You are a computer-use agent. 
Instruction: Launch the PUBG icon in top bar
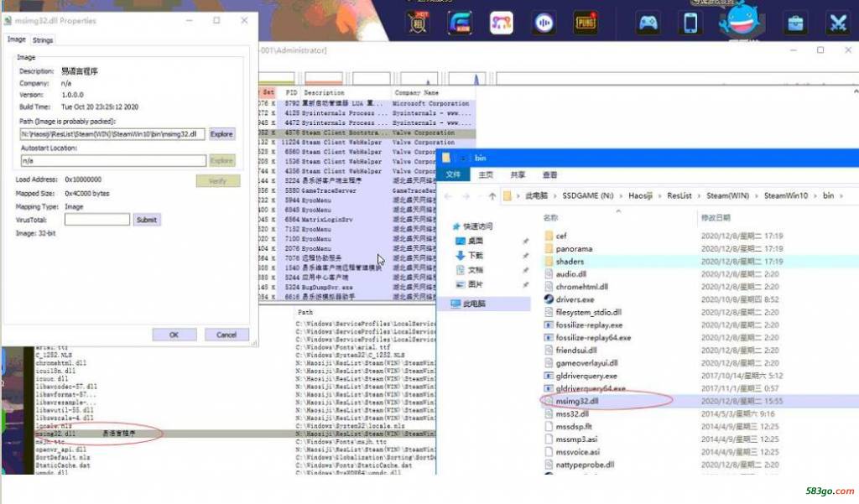[x=586, y=23]
